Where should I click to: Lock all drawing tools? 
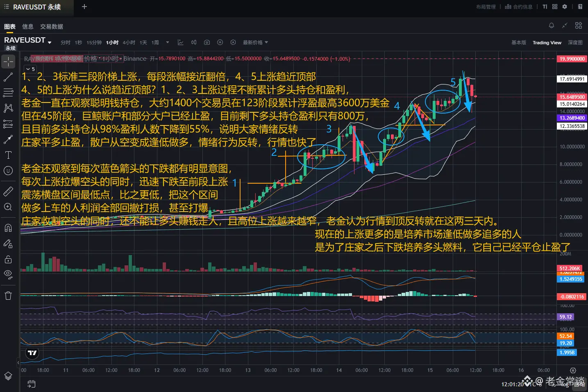coord(8,259)
